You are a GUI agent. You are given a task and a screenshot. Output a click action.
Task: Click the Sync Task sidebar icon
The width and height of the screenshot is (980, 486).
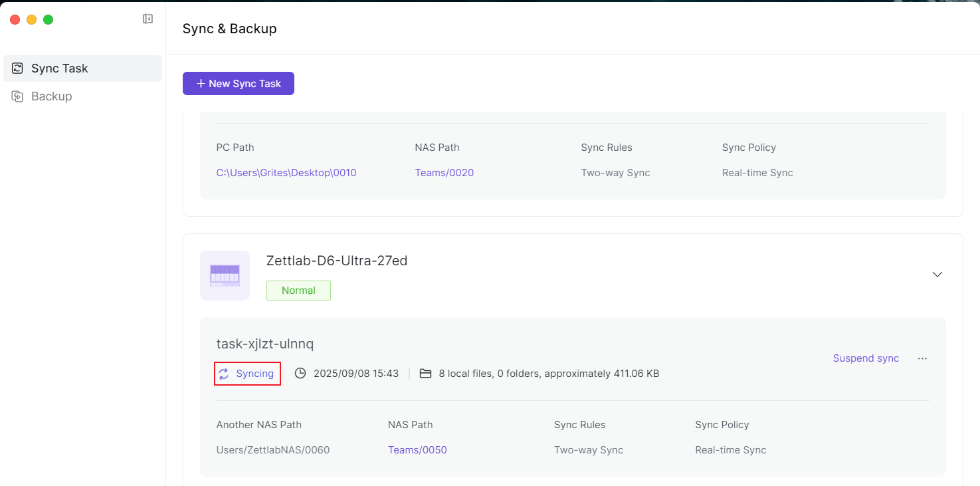coord(18,68)
